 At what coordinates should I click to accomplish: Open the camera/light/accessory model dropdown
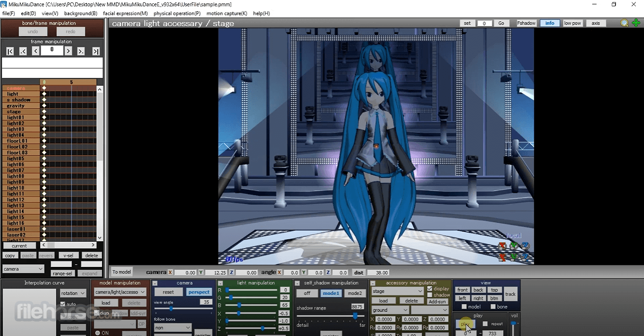point(120,292)
